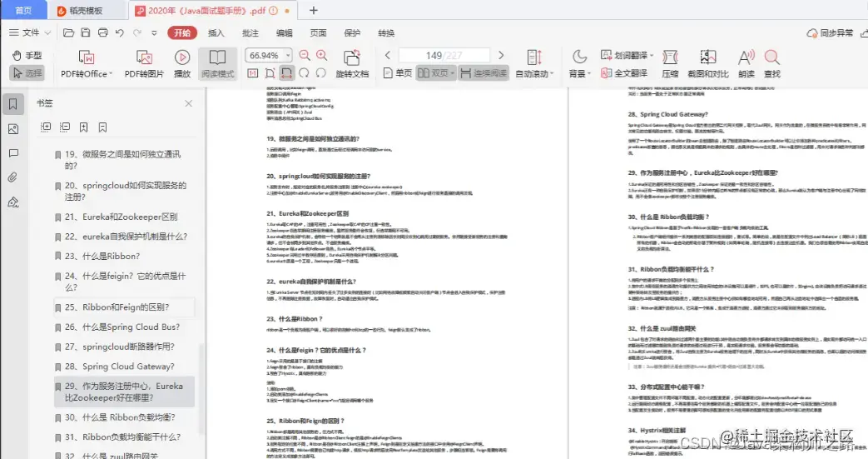Click 压缩 compress PDF

click(x=670, y=64)
